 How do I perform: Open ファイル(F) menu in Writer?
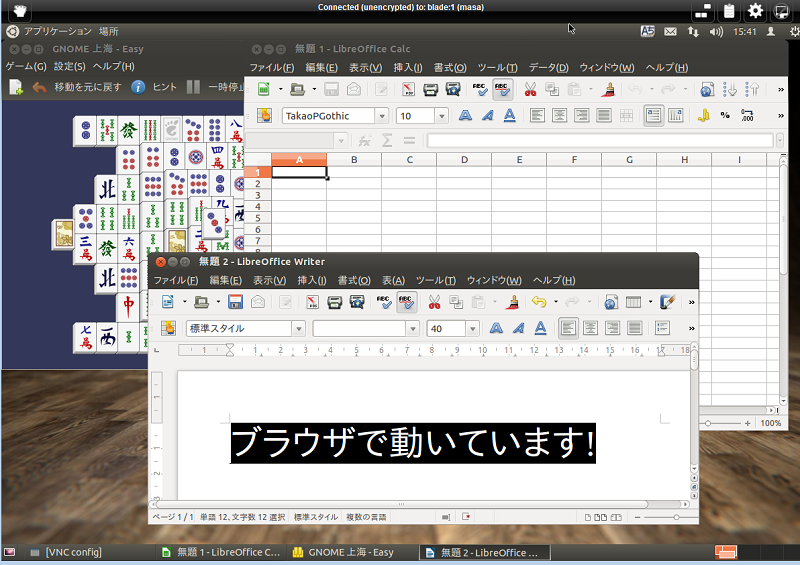click(176, 280)
